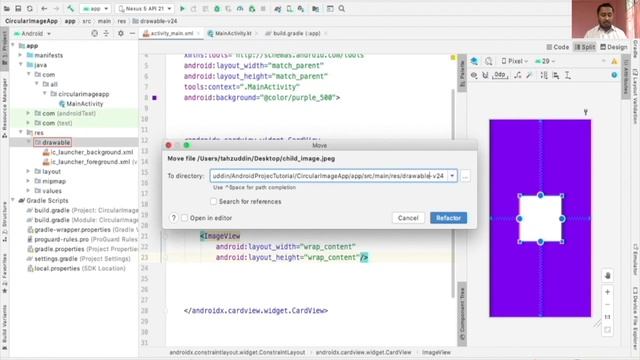Click the locate target icon in Project panel

95,33
